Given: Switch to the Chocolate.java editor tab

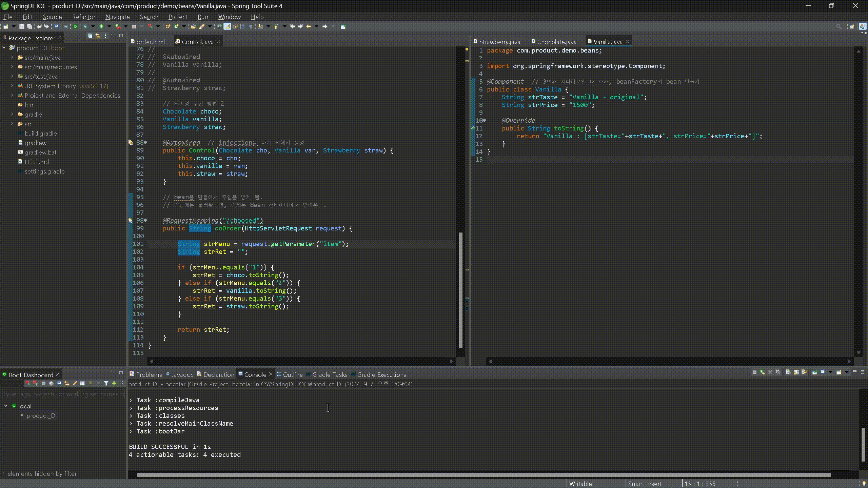Looking at the screenshot, I should coord(556,42).
